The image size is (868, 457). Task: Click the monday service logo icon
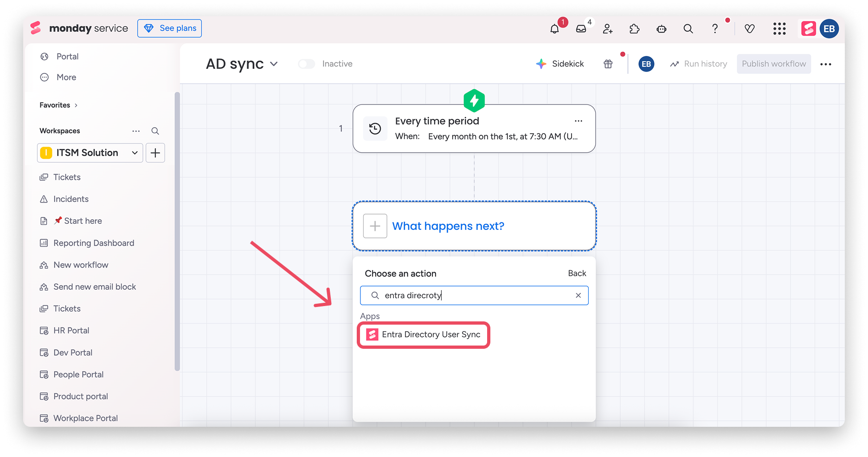(x=36, y=28)
